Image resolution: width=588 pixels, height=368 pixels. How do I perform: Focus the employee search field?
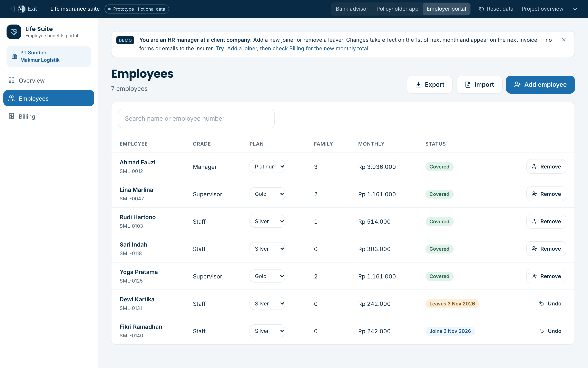point(196,119)
